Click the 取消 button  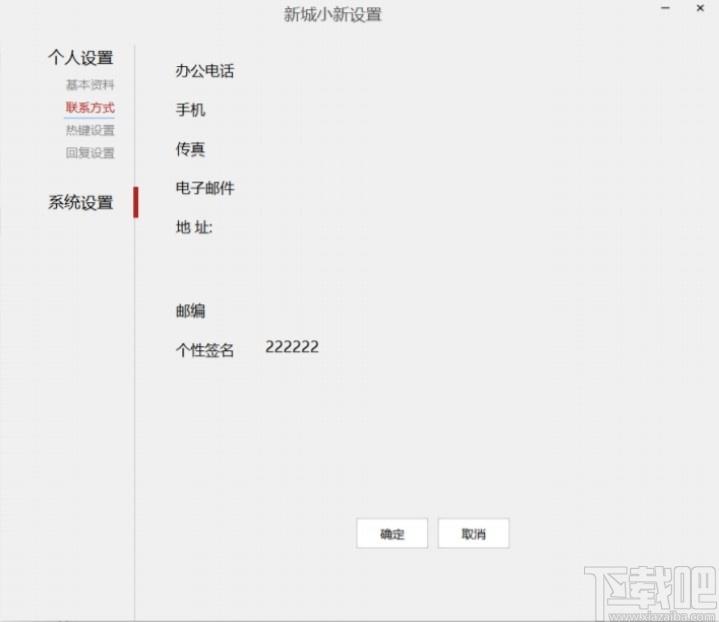tap(473, 533)
